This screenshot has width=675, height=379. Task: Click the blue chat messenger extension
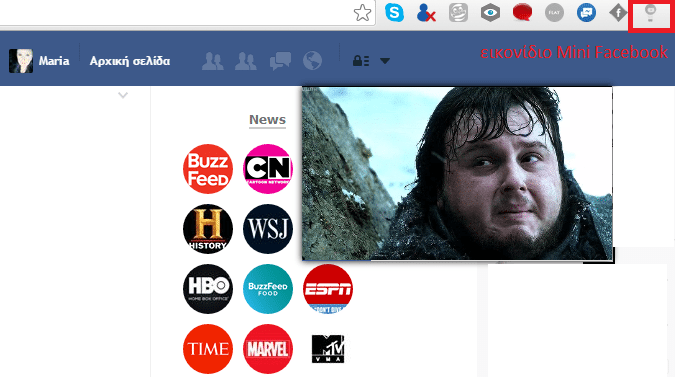(x=586, y=12)
